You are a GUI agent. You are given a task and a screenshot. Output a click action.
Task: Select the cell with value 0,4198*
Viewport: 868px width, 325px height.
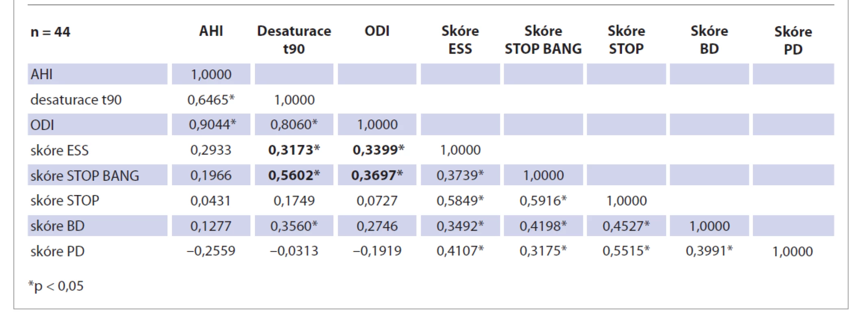[x=543, y=226]
